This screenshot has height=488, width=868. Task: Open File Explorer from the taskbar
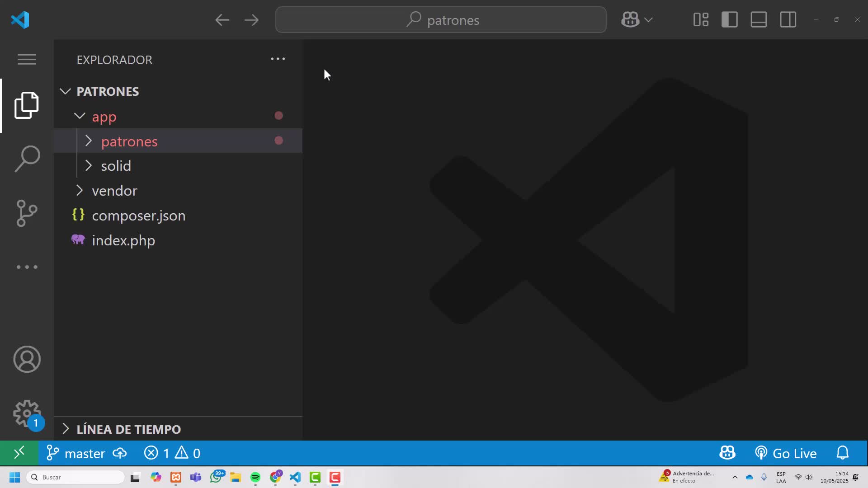click(x=236, y=477)
